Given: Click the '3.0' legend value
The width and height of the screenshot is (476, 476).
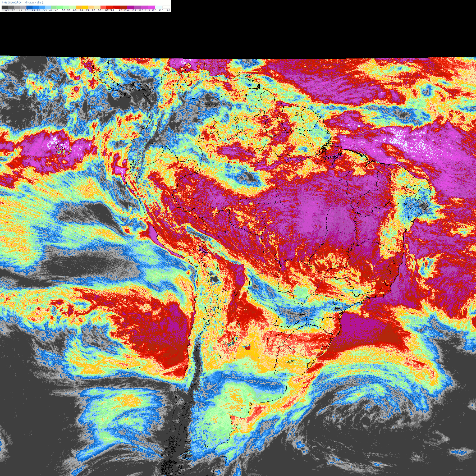Looking at the screenshot, I should [38, 10].
